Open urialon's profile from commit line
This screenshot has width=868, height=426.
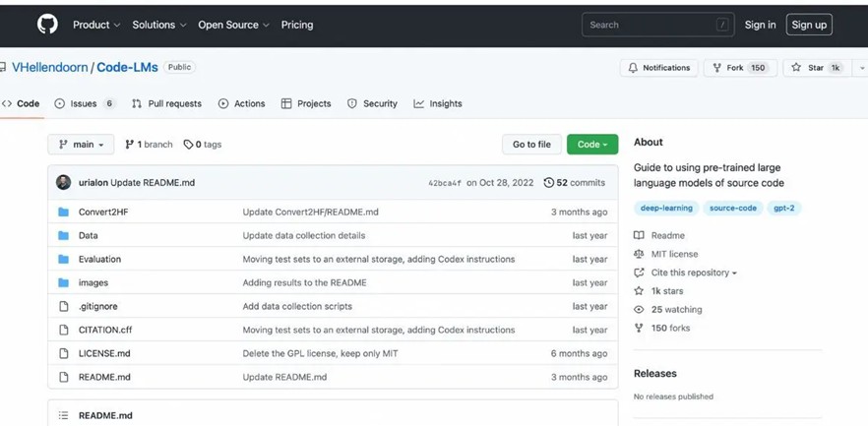pyautogui.click(x=93, y=183)
